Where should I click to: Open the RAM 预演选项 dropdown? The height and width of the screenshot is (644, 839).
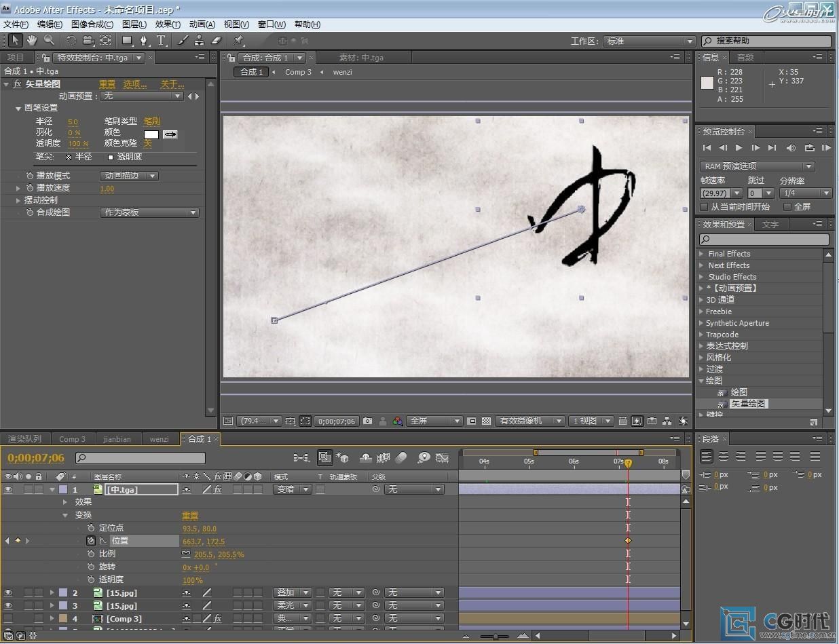(757, 166)
